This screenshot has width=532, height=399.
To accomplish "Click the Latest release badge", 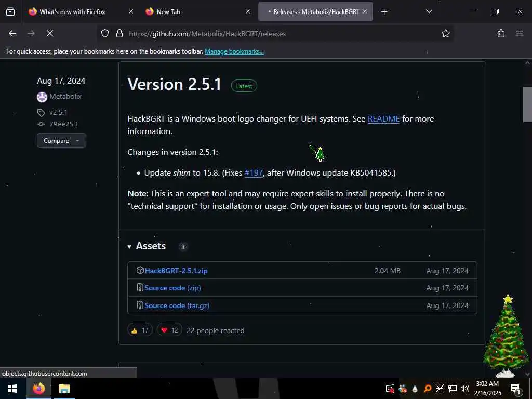I will click(x=244, y=86).
